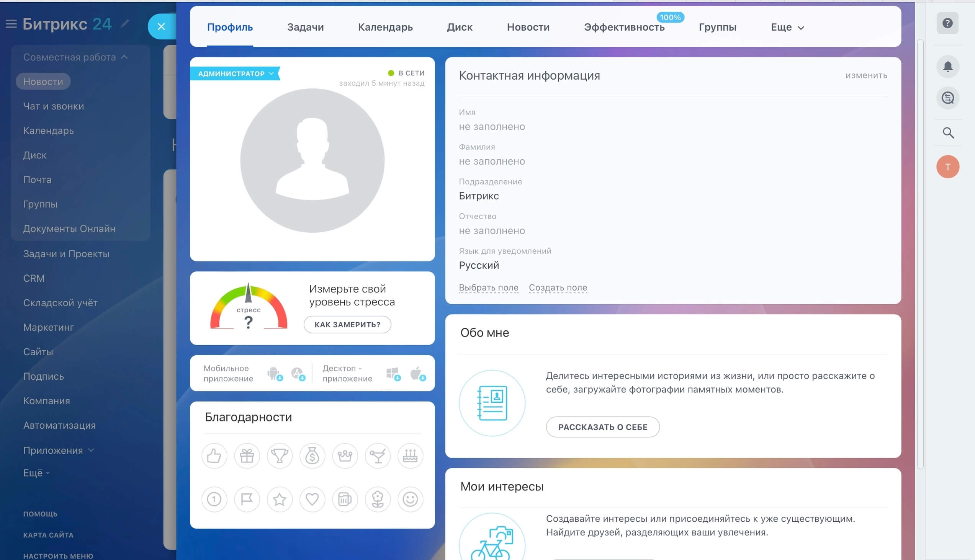Switch to the Задачи tab
This screenshot has height=560, width=975.
[306, 27]
